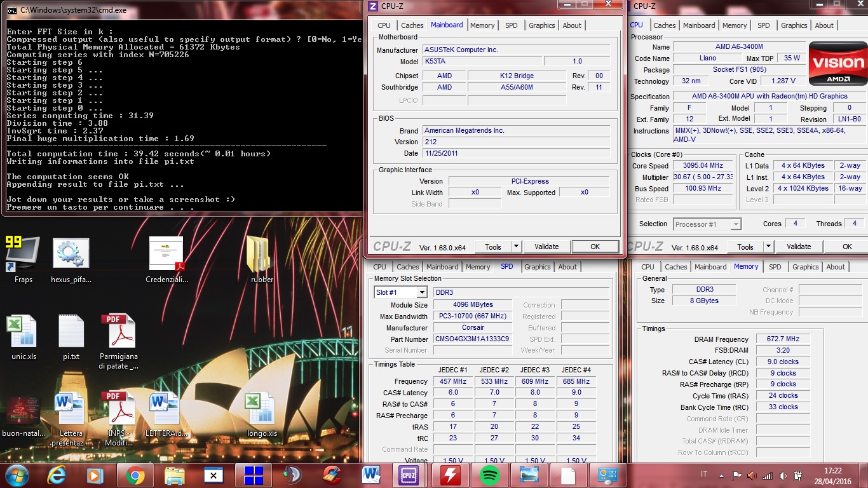
Task: Open the blank document taskbar icon
Action: tap(567, 475)
